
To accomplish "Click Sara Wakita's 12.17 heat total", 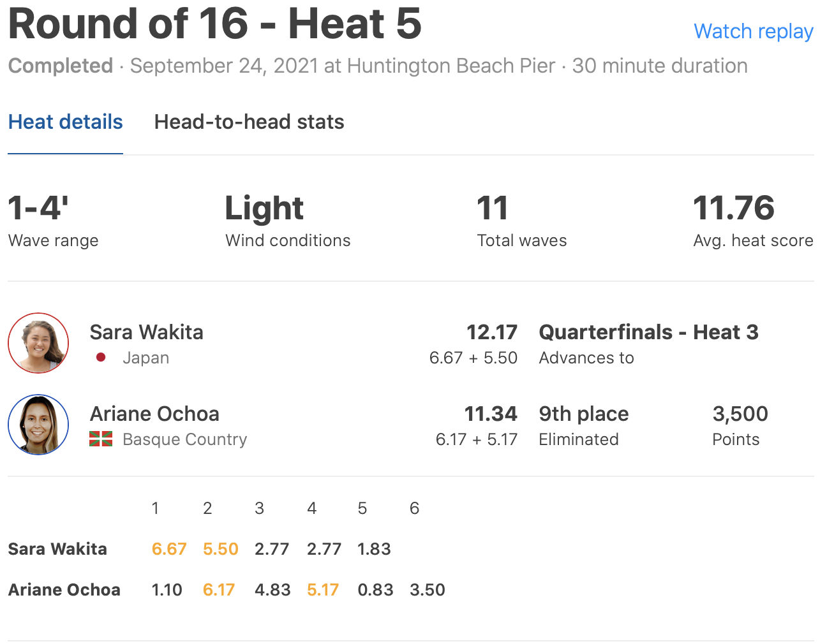I will coord(491,332).
